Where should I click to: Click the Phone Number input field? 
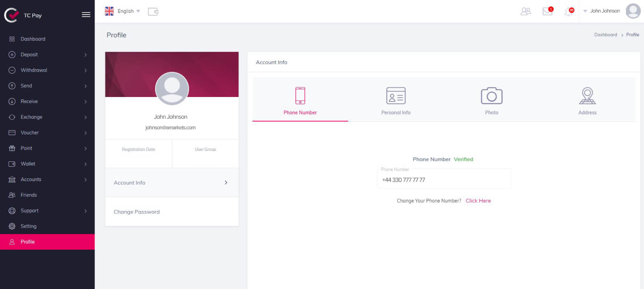[444, 180]
